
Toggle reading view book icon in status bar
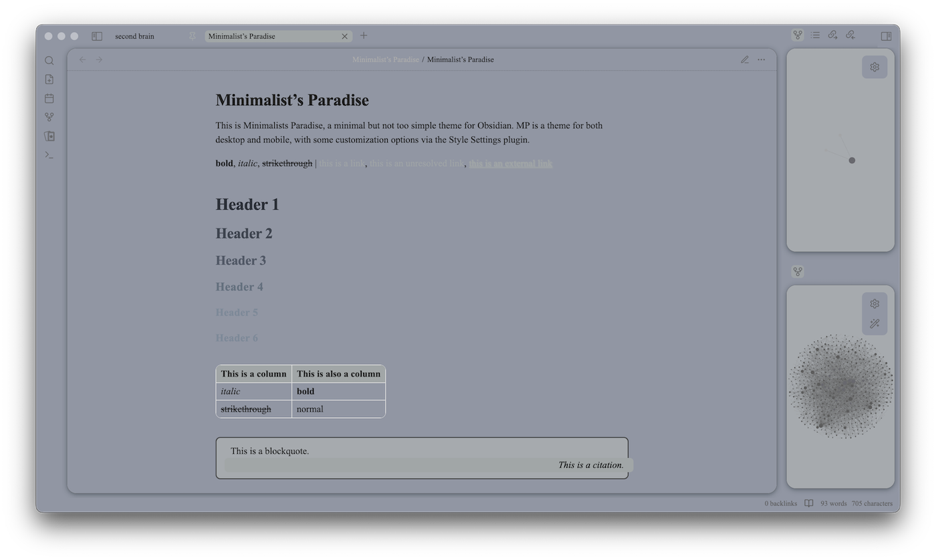tap(809, 503)
